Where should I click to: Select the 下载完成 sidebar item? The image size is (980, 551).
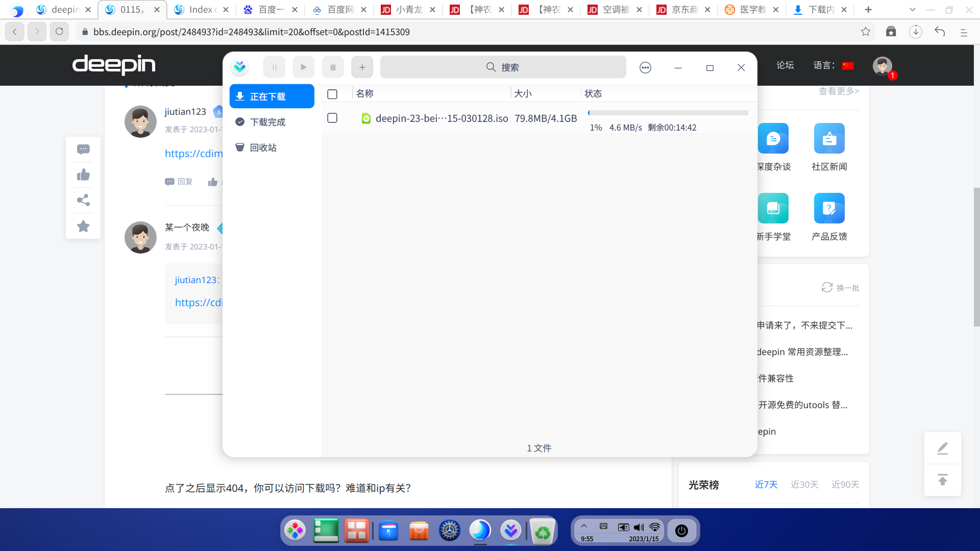click(267, 122)
